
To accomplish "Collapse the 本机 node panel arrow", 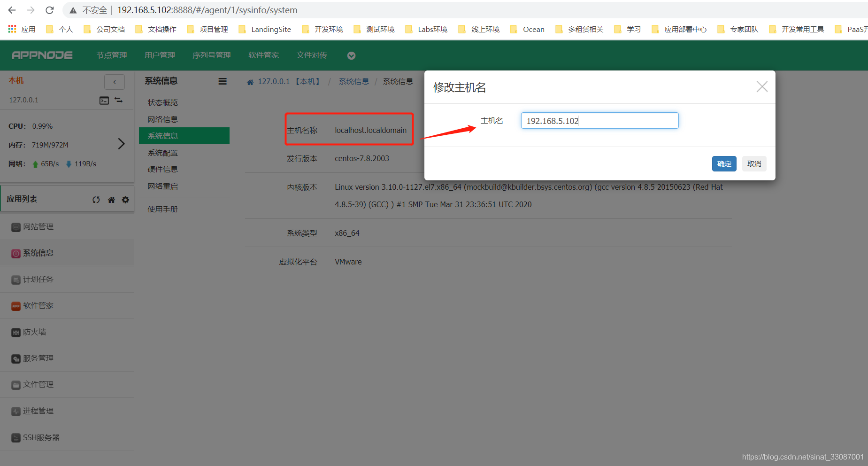I will point(115,82).
